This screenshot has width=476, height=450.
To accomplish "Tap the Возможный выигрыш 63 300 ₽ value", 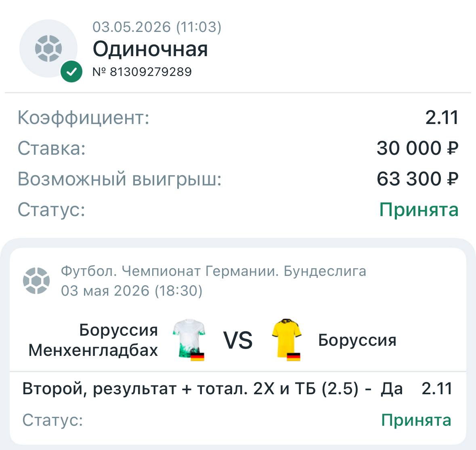I will [x=418, y=179].
